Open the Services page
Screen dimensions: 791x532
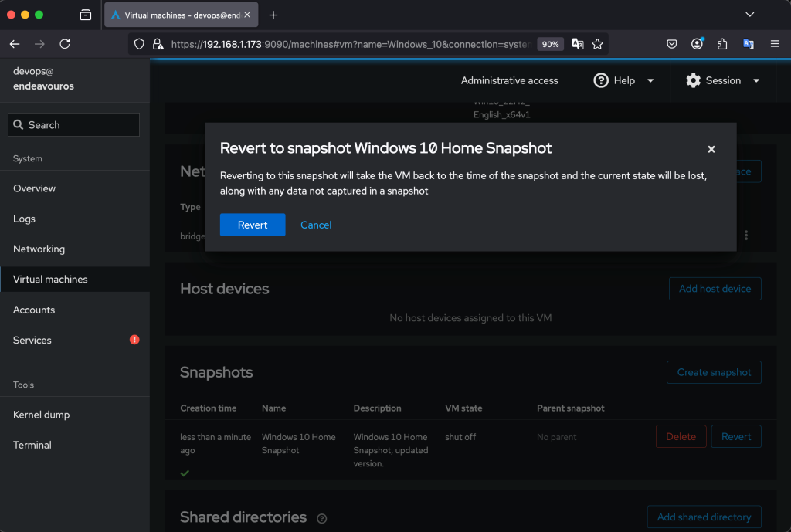(x=75, y=341)
